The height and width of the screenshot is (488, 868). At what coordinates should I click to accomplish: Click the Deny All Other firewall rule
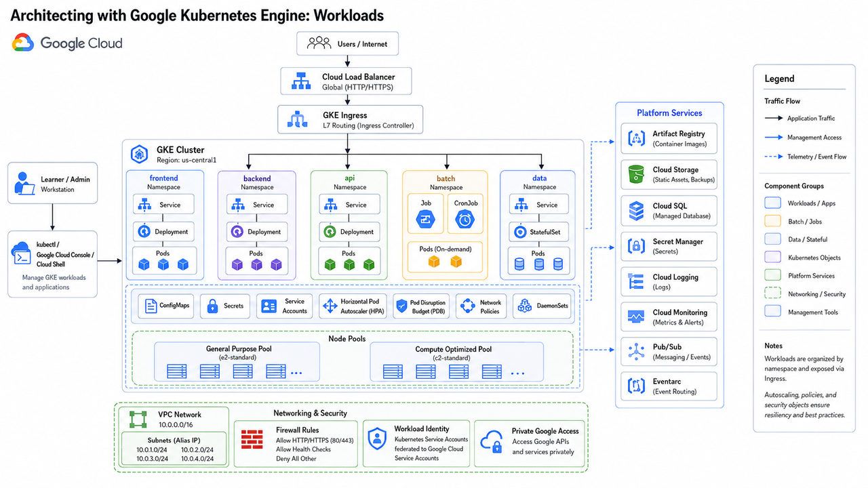pos(296,459)
